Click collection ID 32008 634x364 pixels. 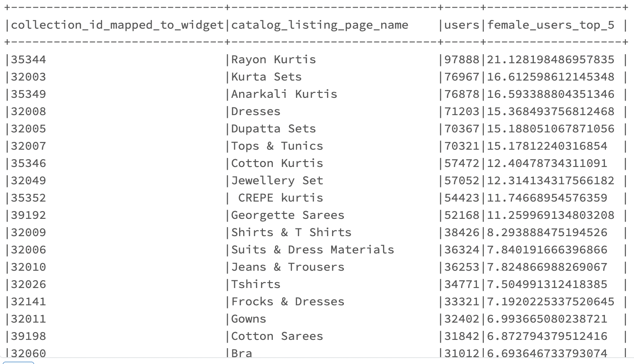[28, 111]
